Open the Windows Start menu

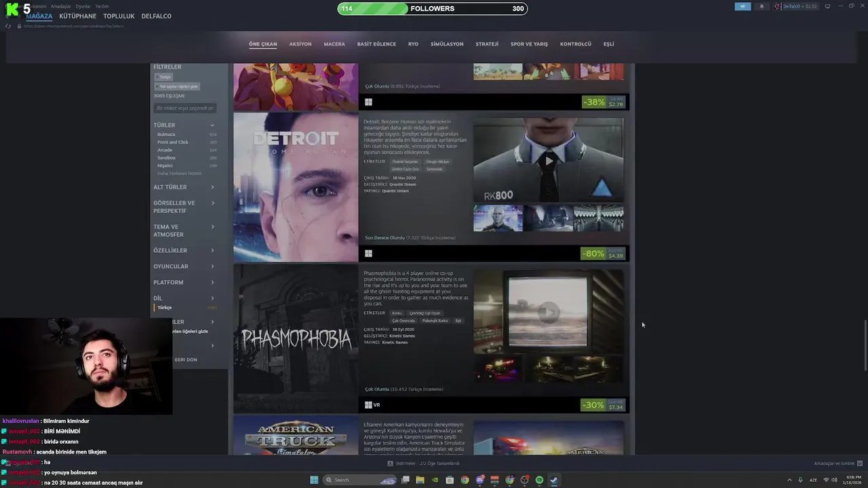coord(314,480)
